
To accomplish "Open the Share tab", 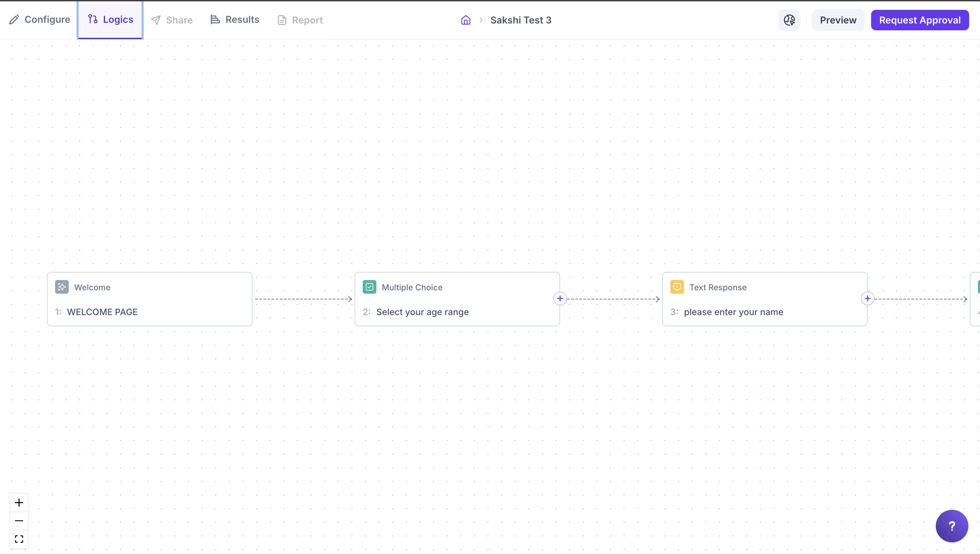I will click(x=172, y=20).
